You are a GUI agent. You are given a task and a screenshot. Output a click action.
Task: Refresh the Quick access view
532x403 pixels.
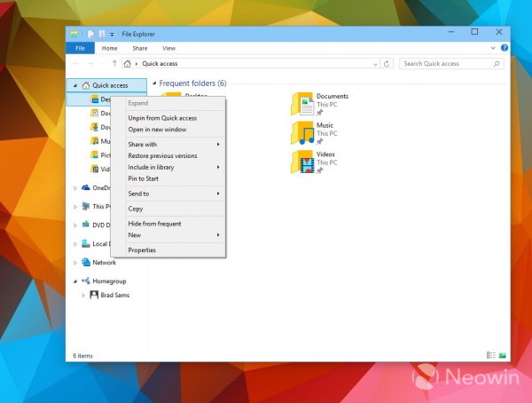click(x=388, y=64)
